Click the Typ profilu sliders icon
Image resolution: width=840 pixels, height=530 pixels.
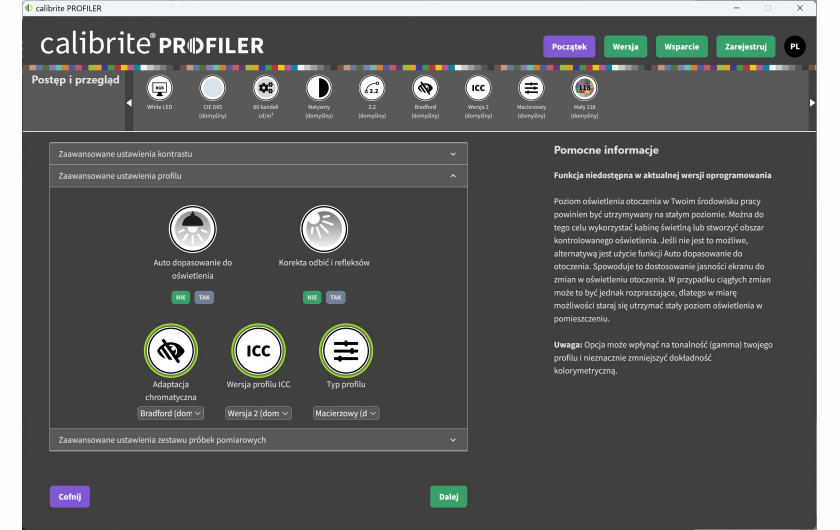(x=346, y=350)
